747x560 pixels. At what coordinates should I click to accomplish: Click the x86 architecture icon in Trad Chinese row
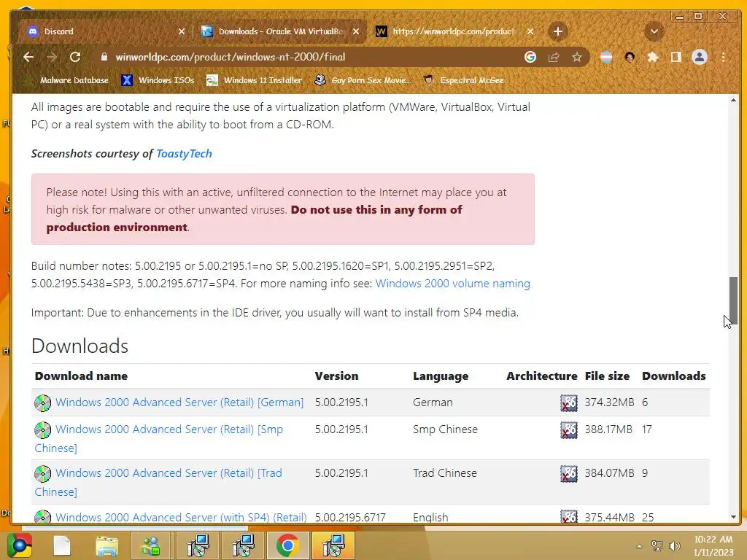[x=569, y=474]
